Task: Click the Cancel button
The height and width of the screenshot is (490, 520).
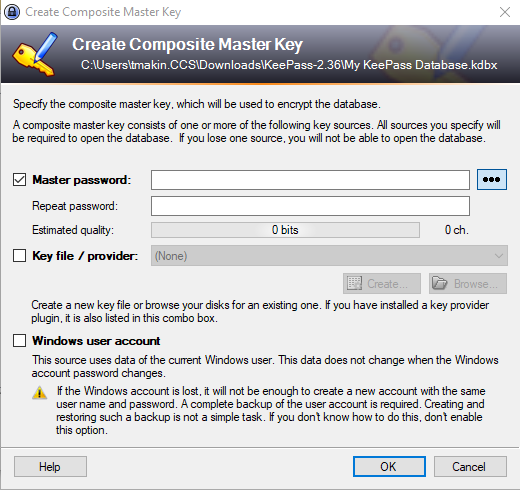Action: click(x=470, y=467)
